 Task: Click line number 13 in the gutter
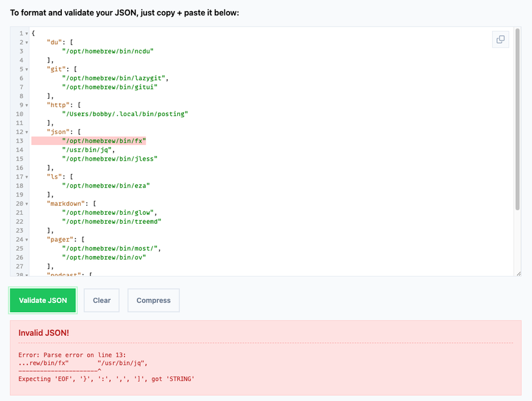pyautogui.click(x=19, y=141)
